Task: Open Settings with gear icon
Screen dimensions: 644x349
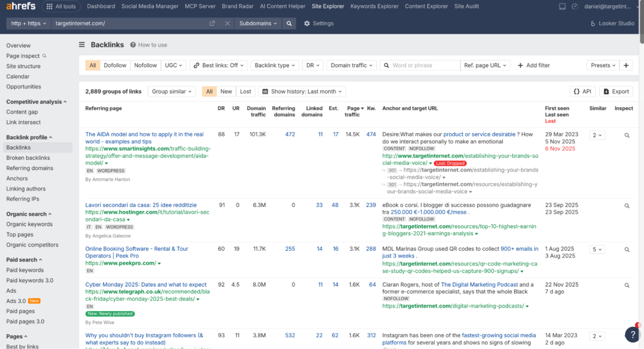Action: click(319, 24)
